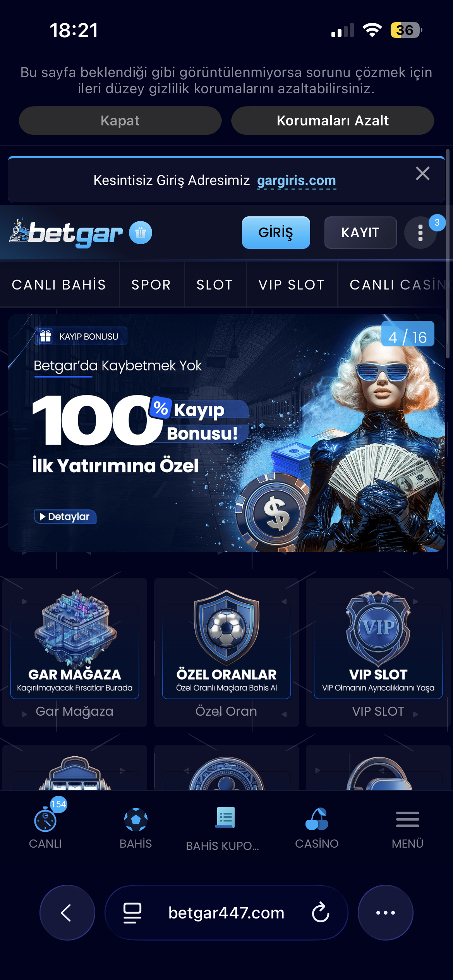Reload the page with the refresh icon

point(321,913)
